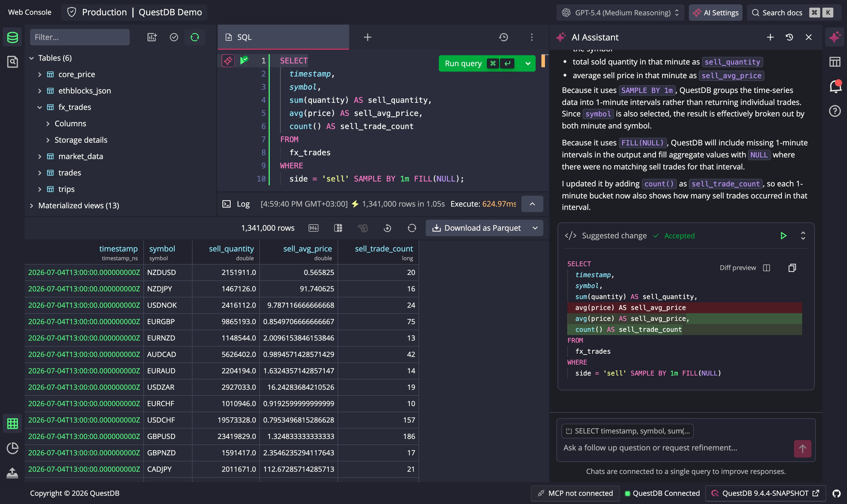The image size is (847, 504).
Task: Refresh the result grid
Action: (x=412, y=228)
